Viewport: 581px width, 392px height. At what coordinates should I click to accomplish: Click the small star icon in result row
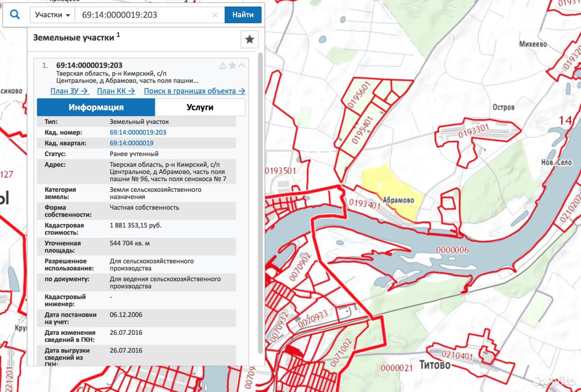tap(232, 65)
